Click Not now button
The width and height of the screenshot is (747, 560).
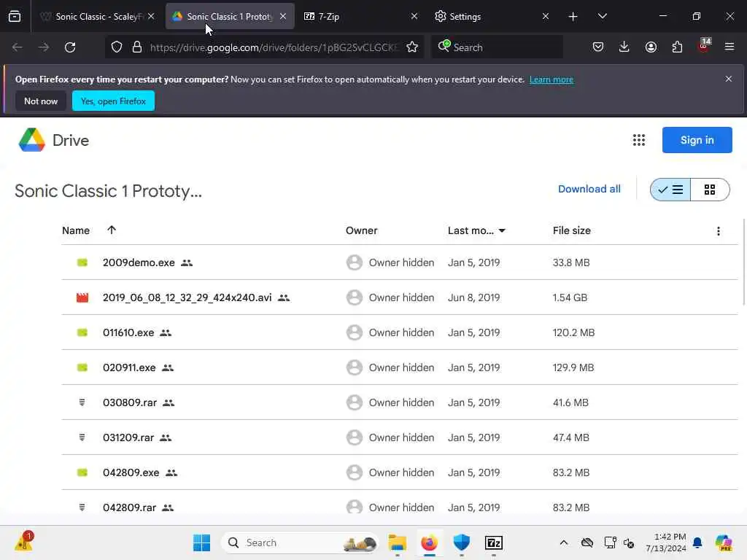[41, 101]
